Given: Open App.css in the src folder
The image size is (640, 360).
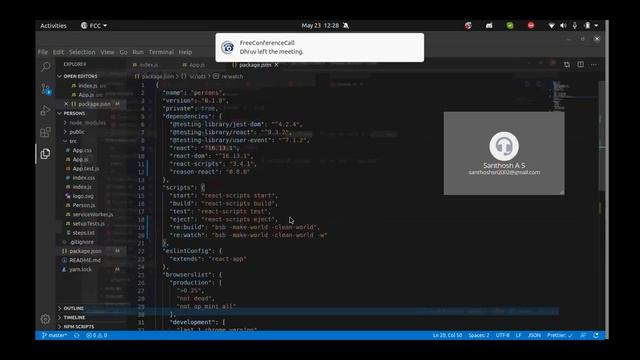Looking at the screenshot, I should [x=82, y=151].
